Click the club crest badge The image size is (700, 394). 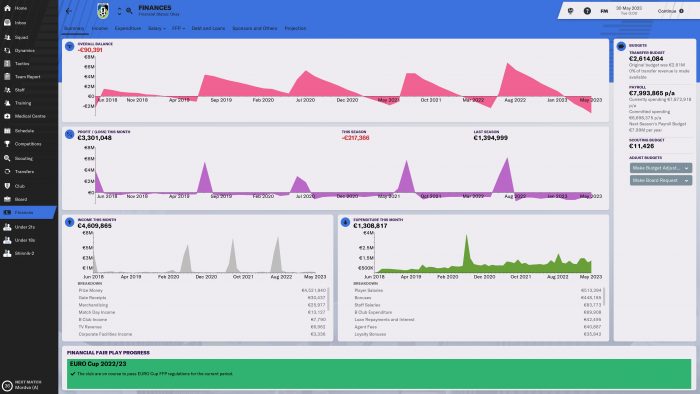tap(103, 11)
